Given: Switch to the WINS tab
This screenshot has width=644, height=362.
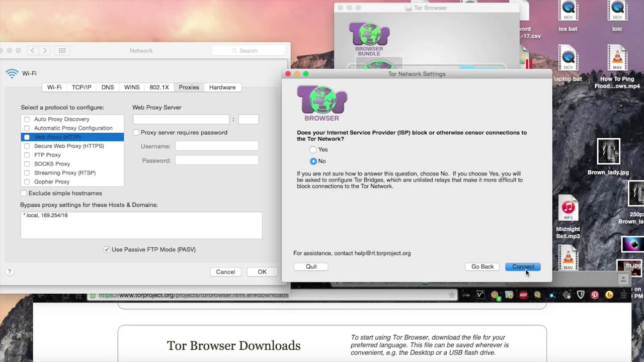Looking at the screenshot, I should coord(132,87).
